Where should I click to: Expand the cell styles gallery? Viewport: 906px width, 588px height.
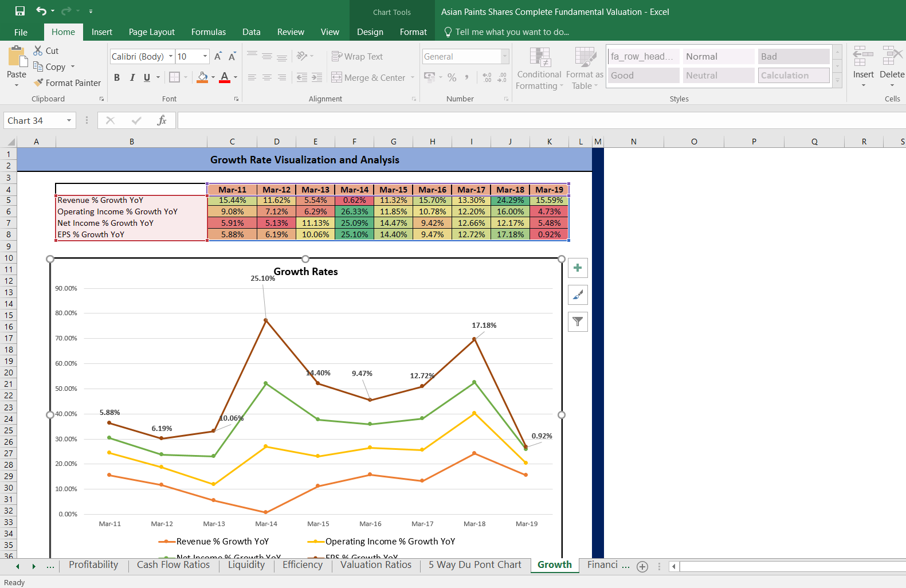coord(838,81)
